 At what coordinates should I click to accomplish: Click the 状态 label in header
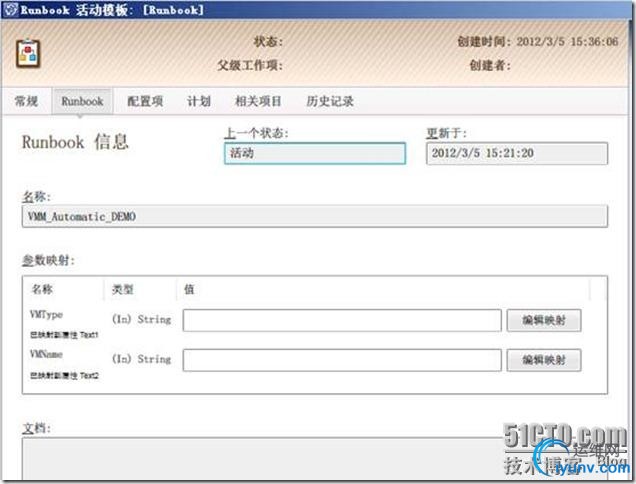coord(268,41)
